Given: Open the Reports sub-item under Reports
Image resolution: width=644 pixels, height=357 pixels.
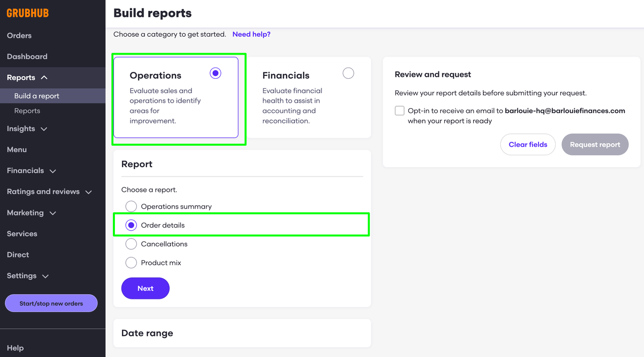Looking at the screenshot, I should coord(27,111).
